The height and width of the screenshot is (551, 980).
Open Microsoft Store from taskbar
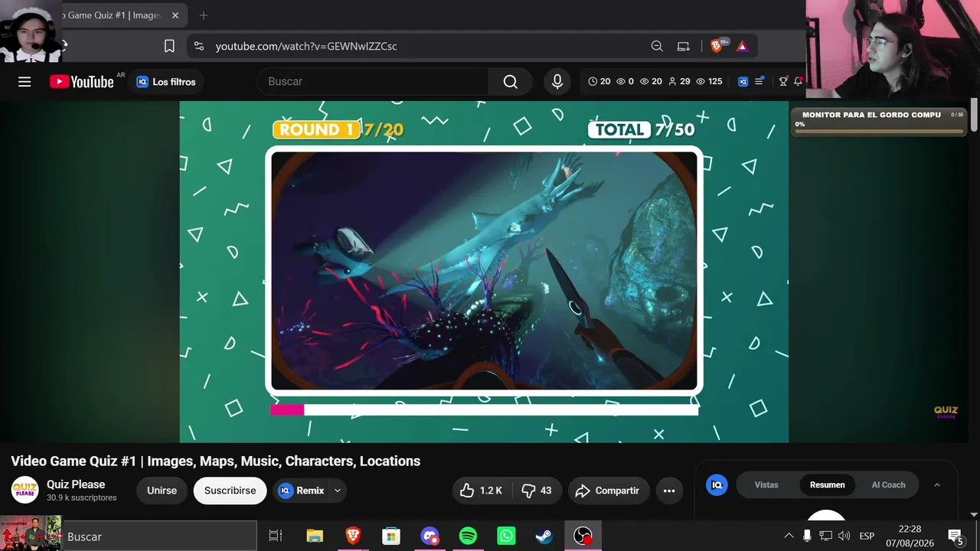[391, 536]
